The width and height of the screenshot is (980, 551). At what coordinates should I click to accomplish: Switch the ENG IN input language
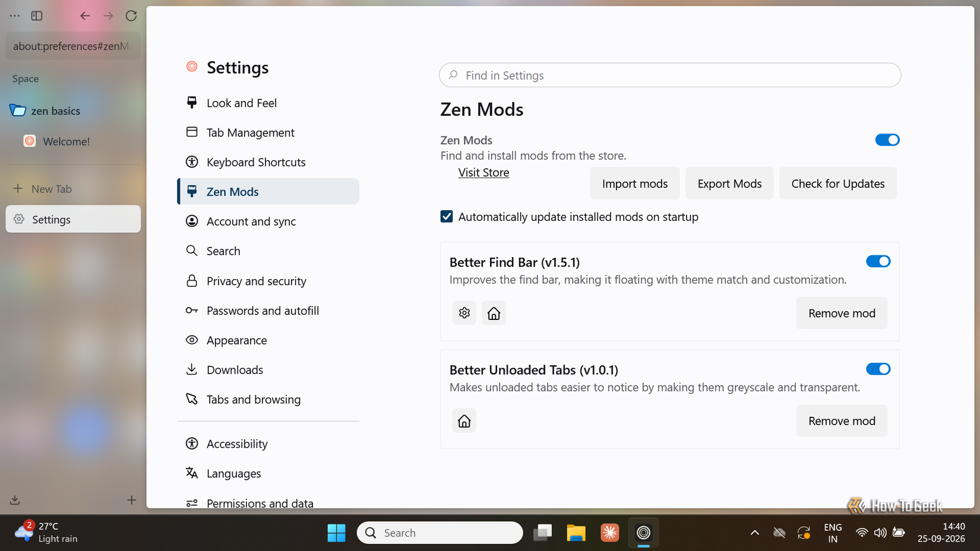point(833,533)
